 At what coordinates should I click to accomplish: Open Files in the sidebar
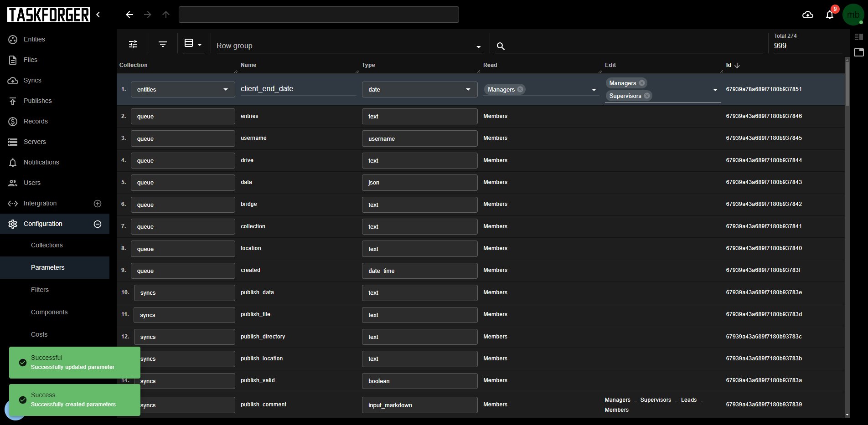coord(55,60)
